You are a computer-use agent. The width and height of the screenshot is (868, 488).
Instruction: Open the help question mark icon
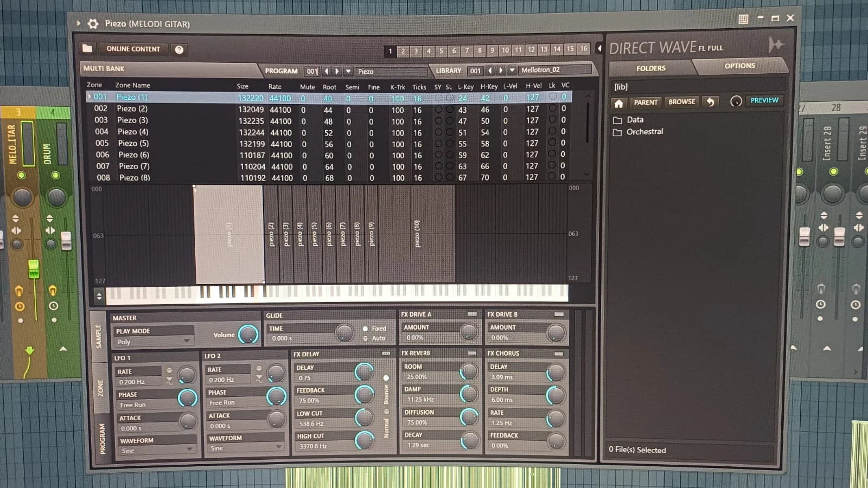point(179,49)
